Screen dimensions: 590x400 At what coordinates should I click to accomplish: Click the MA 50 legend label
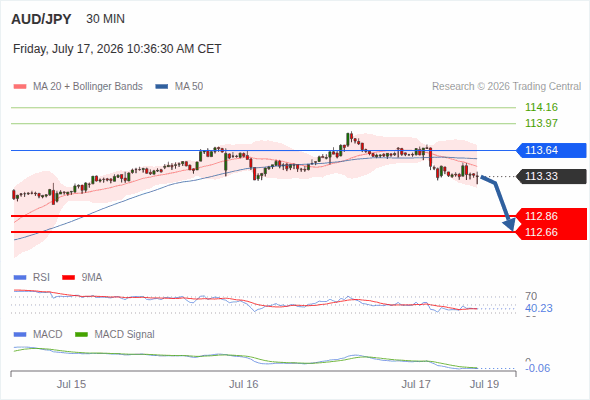click(189, 87)
